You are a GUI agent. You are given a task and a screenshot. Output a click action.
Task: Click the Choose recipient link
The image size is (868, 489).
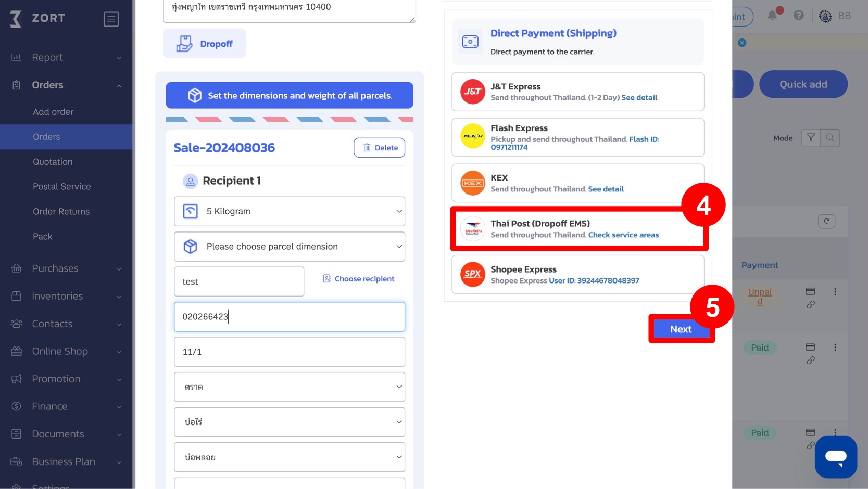tap(359, 279)
